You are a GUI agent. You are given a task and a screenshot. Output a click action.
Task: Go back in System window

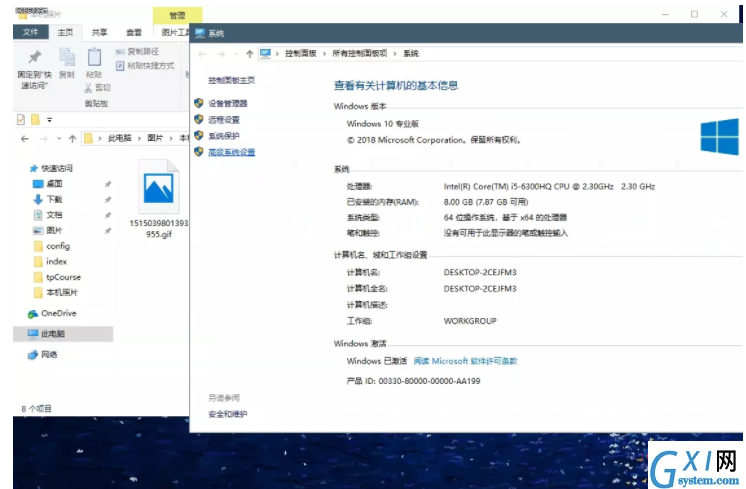click(202, 54)
